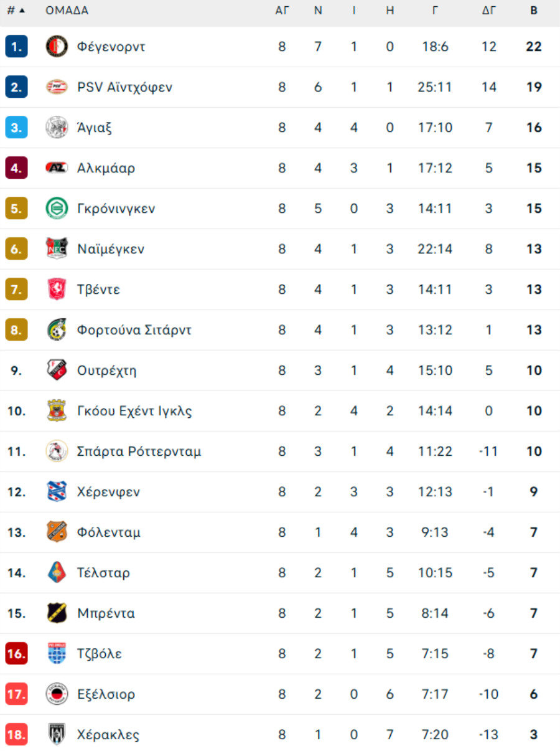Click the red position 17 badge
Screen dimensions: 560x751
[16, 694]
